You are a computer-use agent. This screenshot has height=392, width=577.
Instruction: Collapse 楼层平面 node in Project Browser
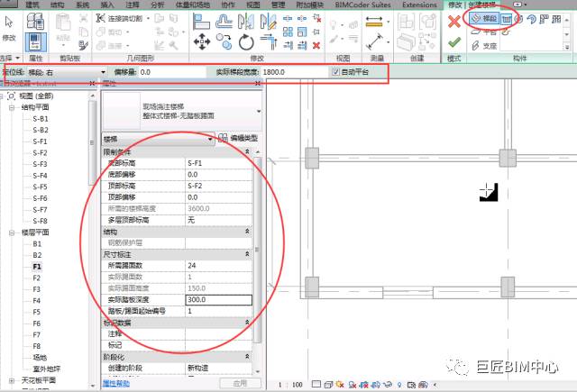(12, 232)
